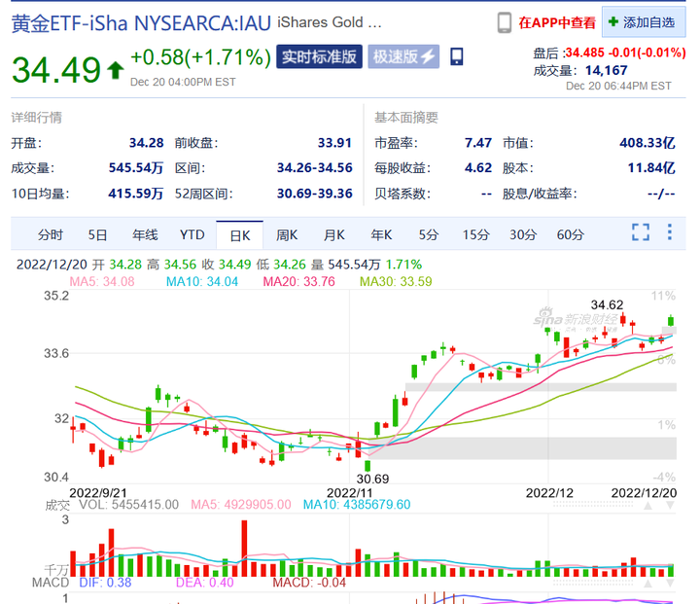700x604 pixels.
Task: Click the 52周区间 value 30.69-39.36
Action: (314, 194)
